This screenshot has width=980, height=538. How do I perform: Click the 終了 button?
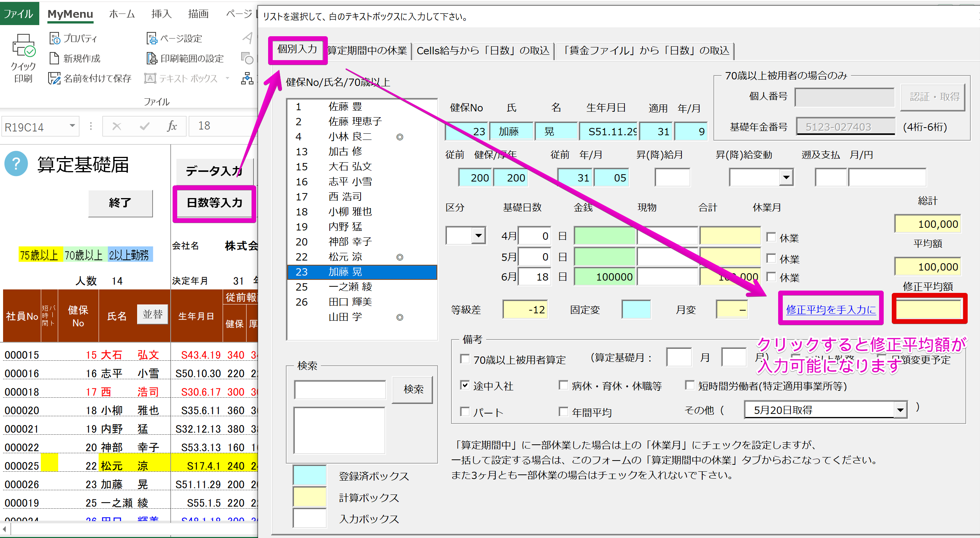click(121, 203)
